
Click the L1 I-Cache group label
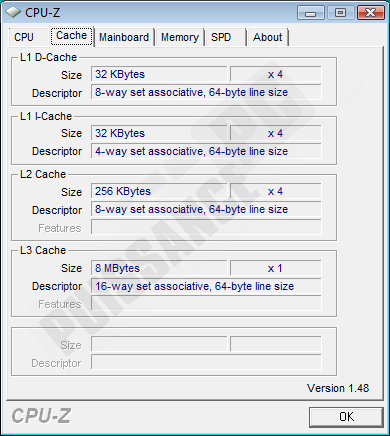tap(46, 116)
